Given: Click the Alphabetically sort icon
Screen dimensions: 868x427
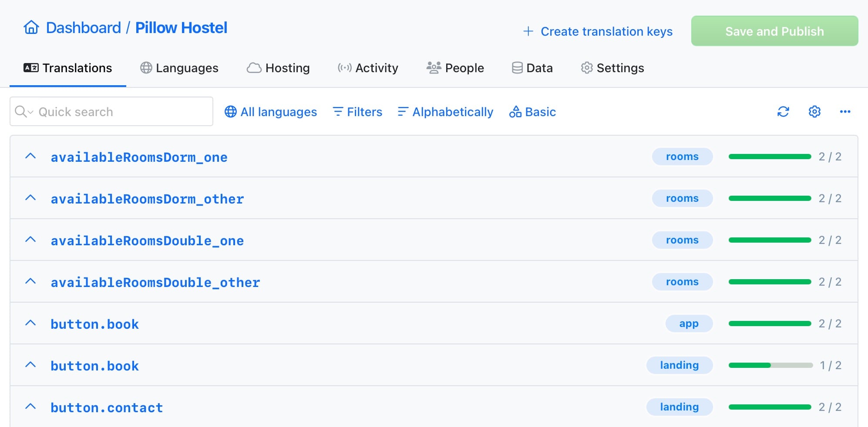Looking at the screenshot, I should pos(402,112).
